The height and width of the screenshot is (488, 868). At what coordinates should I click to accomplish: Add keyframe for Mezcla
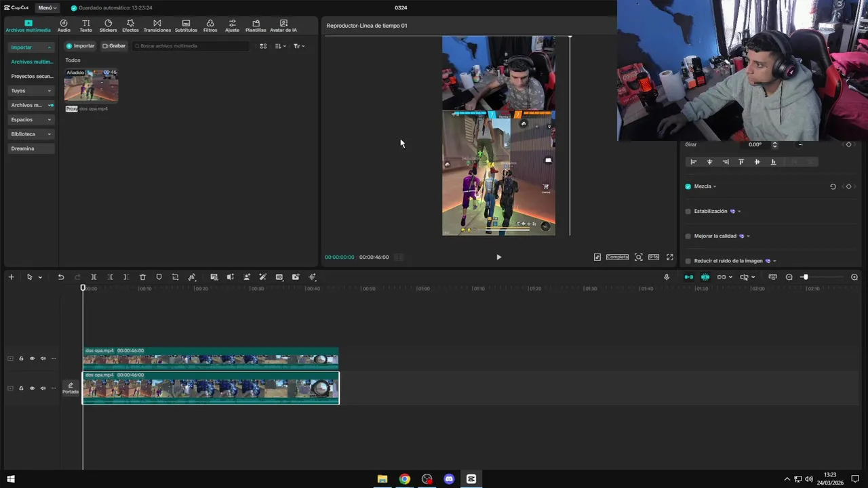pos(848,186)
